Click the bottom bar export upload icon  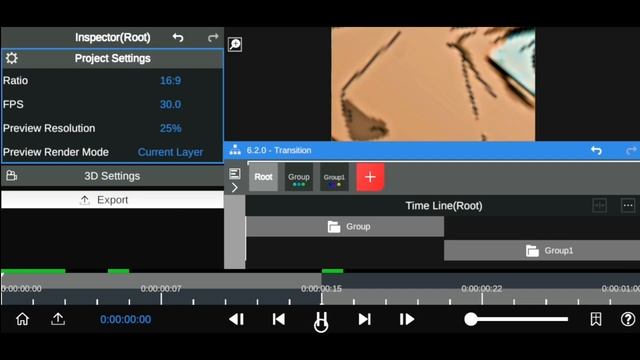pyautogui.click(x=58, y=319)
